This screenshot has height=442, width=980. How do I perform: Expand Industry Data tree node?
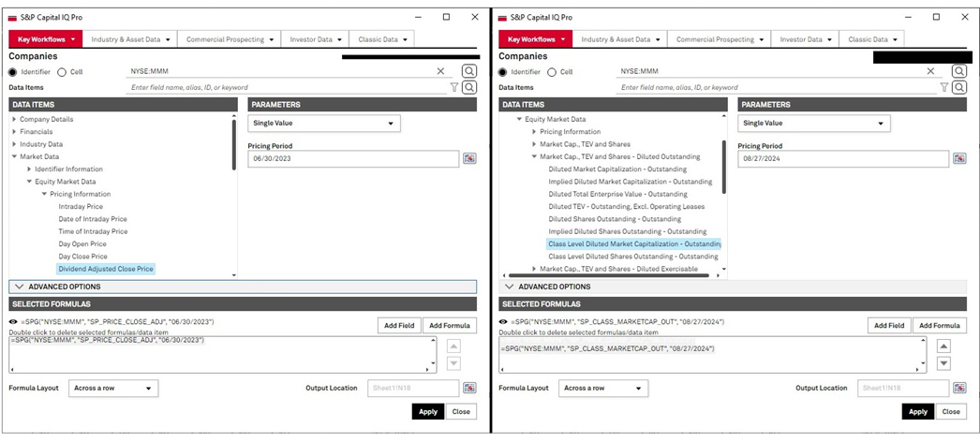pyautogui.click(x=14, y=144)
